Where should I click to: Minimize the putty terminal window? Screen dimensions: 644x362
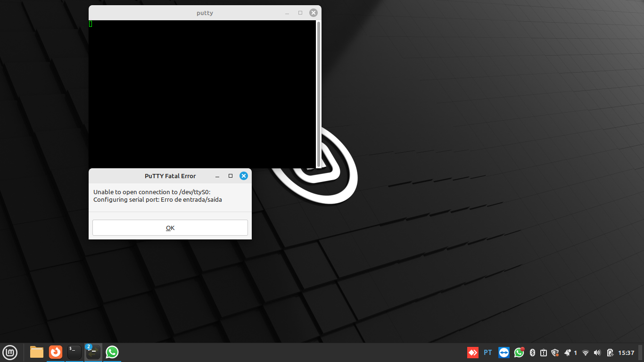click(287, 13)
